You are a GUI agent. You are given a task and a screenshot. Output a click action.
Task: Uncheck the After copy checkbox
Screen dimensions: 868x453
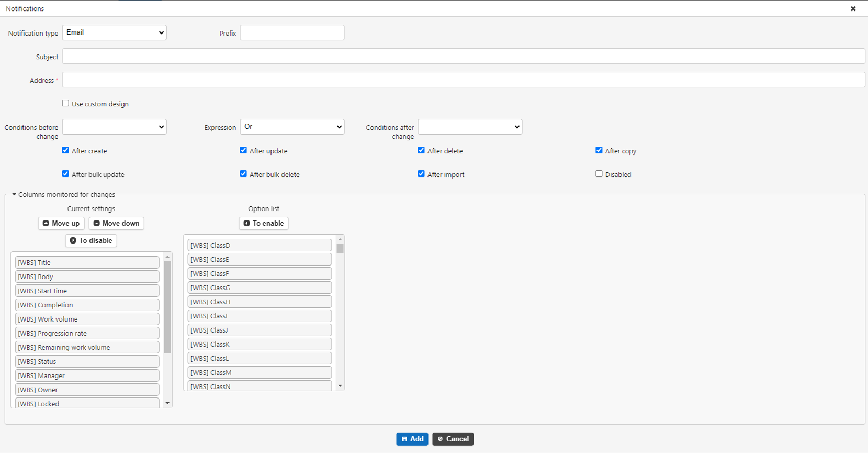(x=599, y=150)
